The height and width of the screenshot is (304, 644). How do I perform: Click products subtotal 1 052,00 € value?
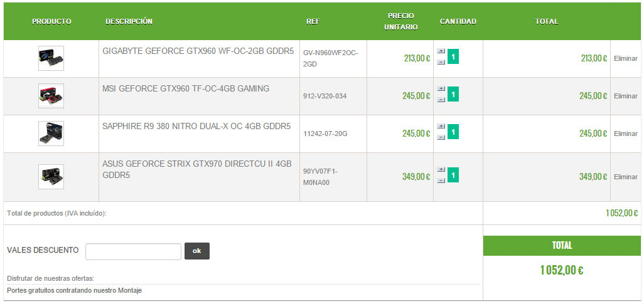tap(622, 213)
